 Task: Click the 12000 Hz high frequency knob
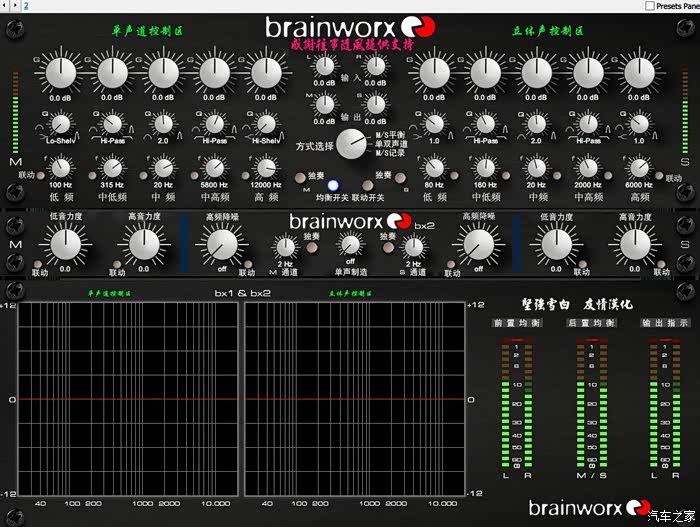(x=267, y=168)
